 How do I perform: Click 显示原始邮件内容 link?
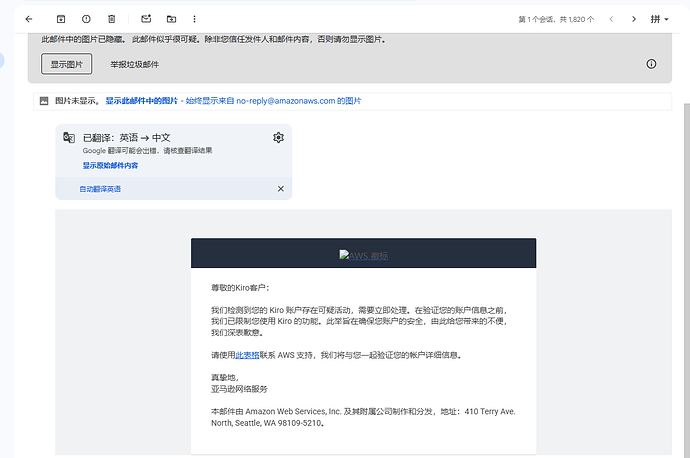click(110, 165)
